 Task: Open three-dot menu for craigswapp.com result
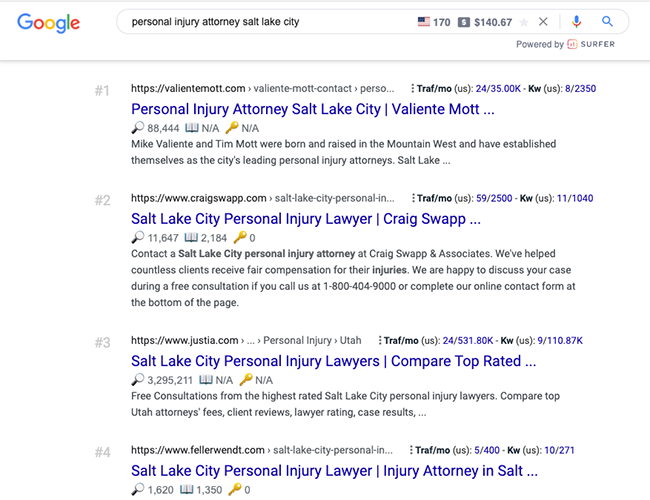[413, 199]
